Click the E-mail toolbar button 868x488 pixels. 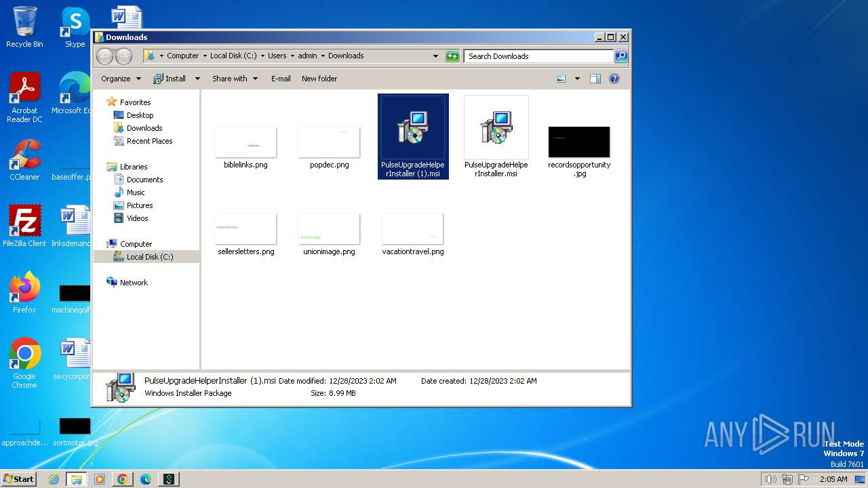(281, 79)
